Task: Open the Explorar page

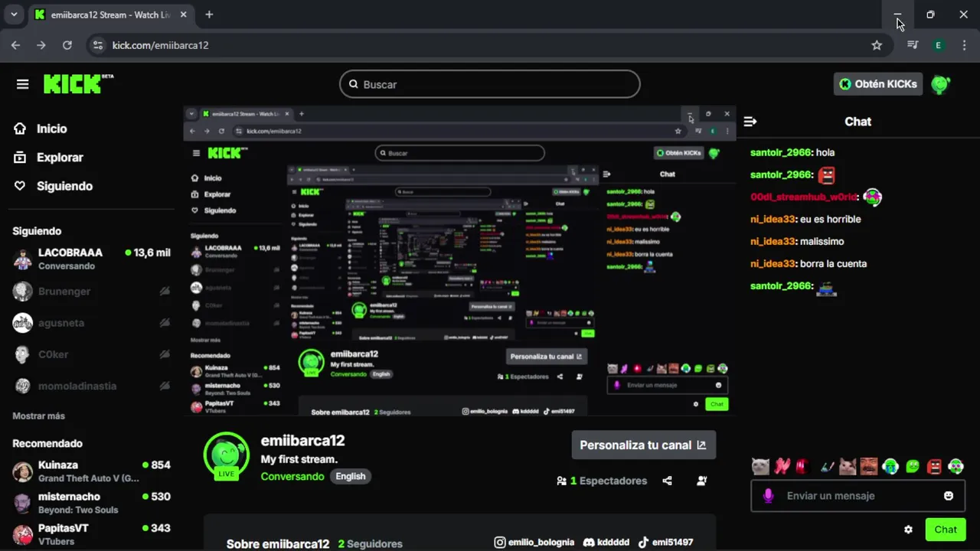Action: [x=60, y=157]
